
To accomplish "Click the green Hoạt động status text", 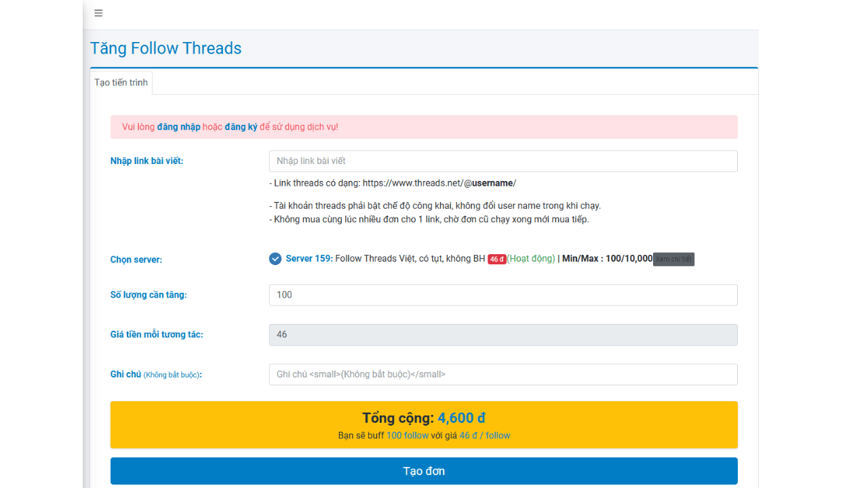I will (x=531, y=259).
